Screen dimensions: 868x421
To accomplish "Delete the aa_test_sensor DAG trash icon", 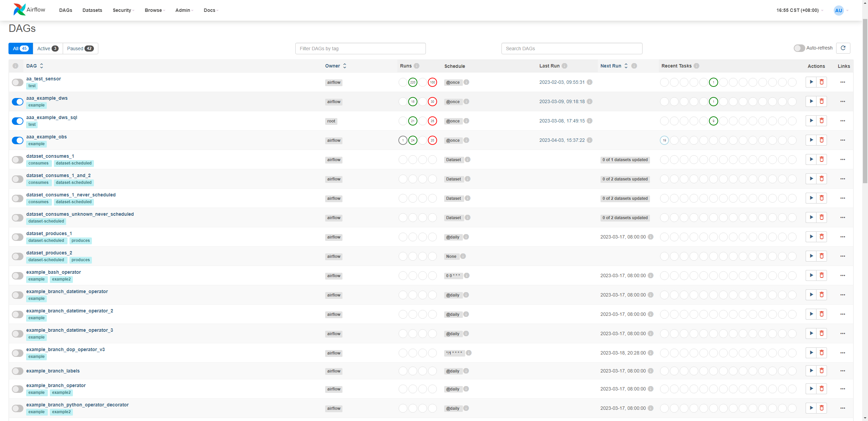I will click(822, 82).
